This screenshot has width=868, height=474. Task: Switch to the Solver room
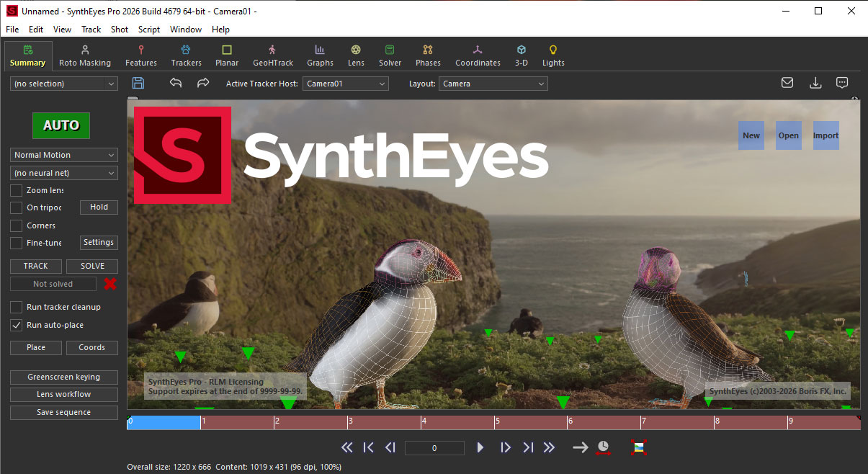point(390,55)
